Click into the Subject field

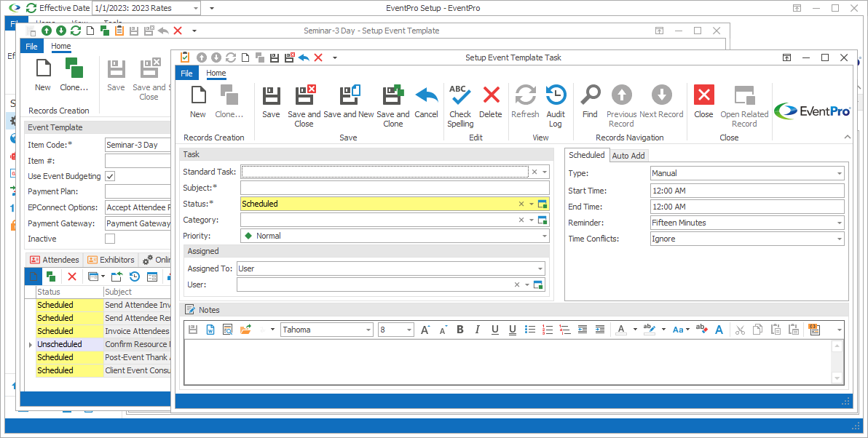tap(395, 188)
